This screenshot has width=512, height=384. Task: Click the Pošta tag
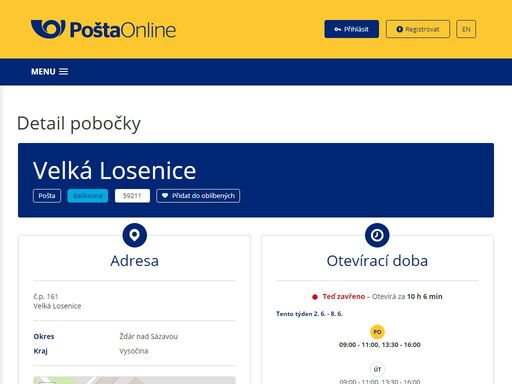tap(47, 196)
